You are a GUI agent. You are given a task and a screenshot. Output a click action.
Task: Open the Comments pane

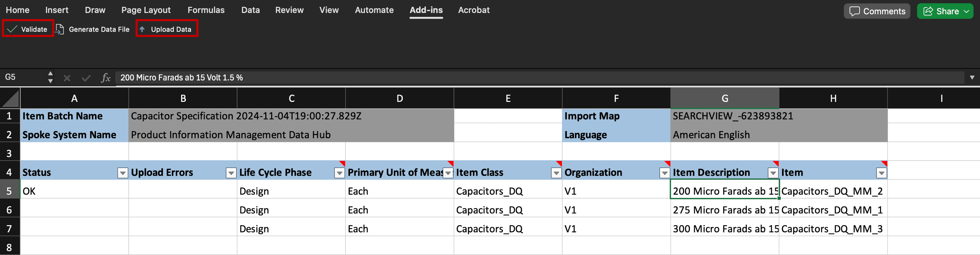point(876,11)
